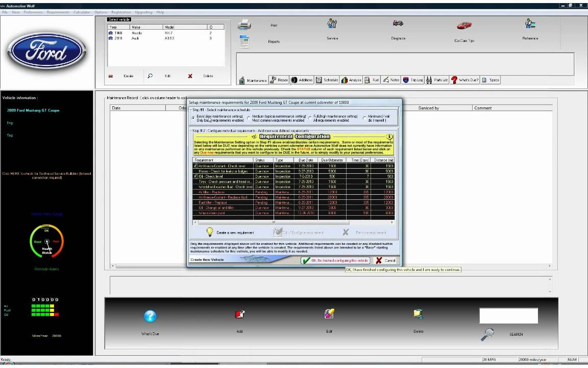This screenshot has width=588, height=368.
Task: Select the Tires Check pressure and tread row
Action: tap(293, 181)
